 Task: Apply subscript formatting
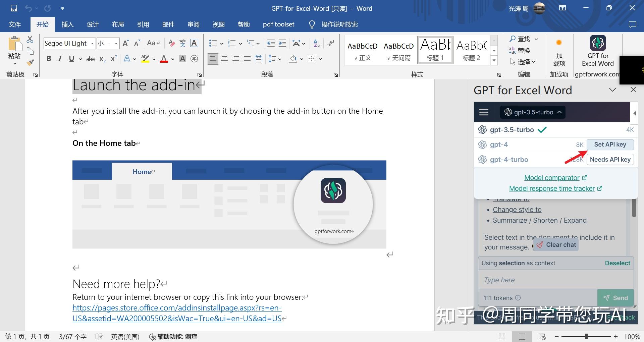pyautogui.click(x=102, y=59)
